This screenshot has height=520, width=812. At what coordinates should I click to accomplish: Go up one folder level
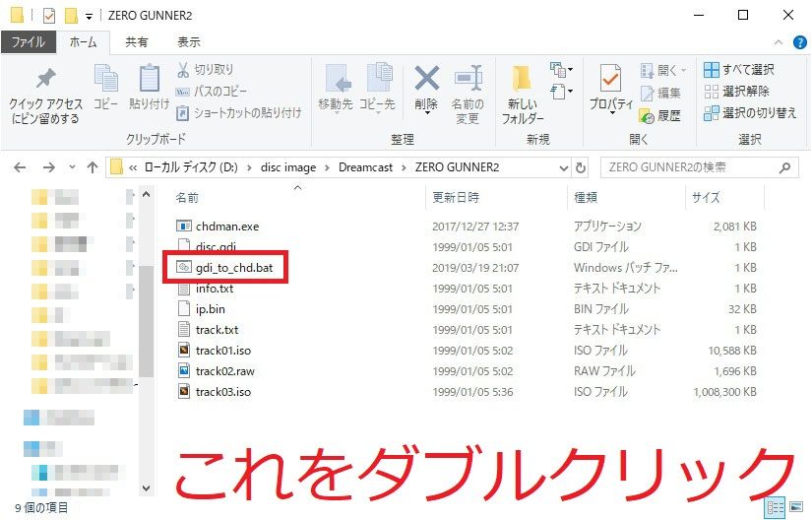[x=93, y=167]
